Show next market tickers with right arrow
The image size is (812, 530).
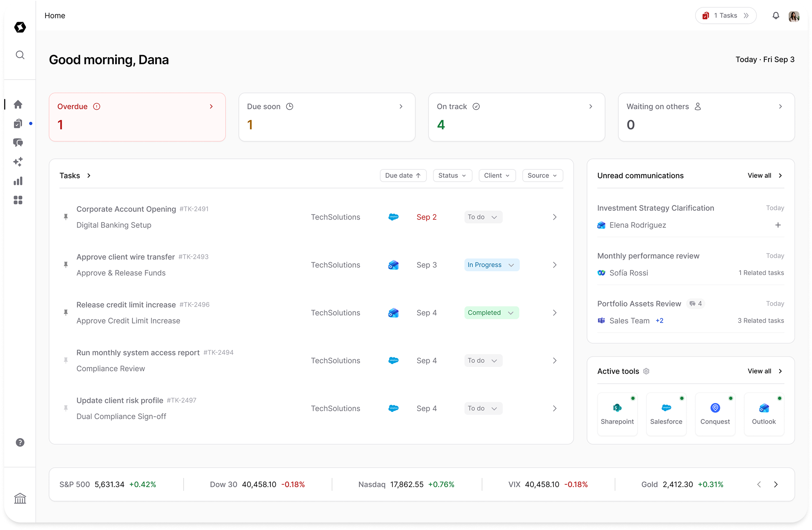776,485
